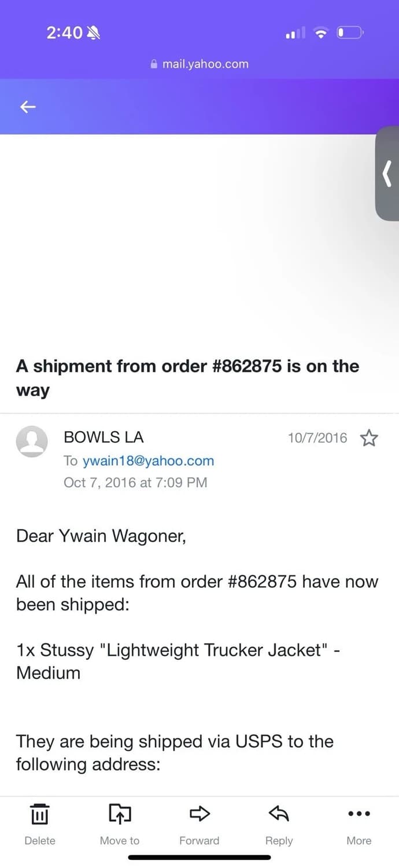Tap the home indicator bar
The height and width of the screenshot is (868, 399).
click(199, 857)
